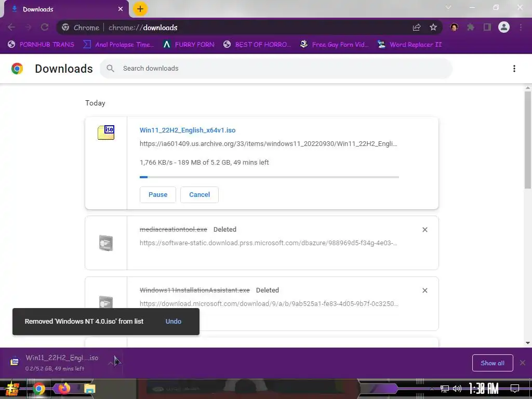Click the 'Today' date heading

[x=95, y=103]
